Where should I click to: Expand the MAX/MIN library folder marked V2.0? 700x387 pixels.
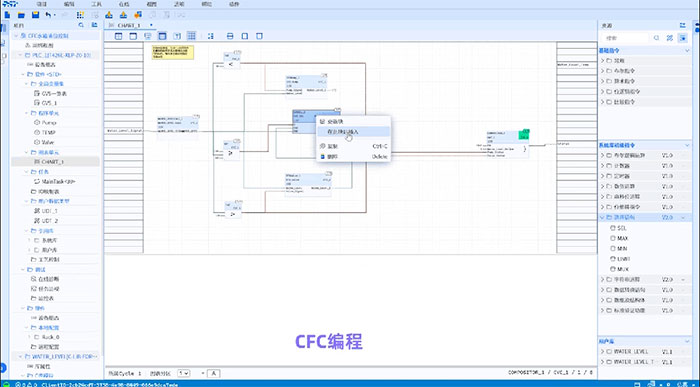[x=643, y=217]
